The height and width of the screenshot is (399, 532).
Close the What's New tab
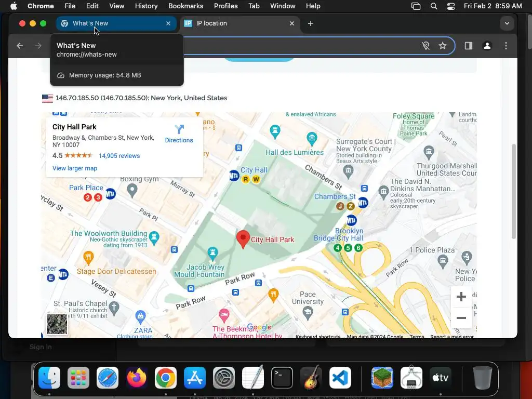tap(168, 23)
